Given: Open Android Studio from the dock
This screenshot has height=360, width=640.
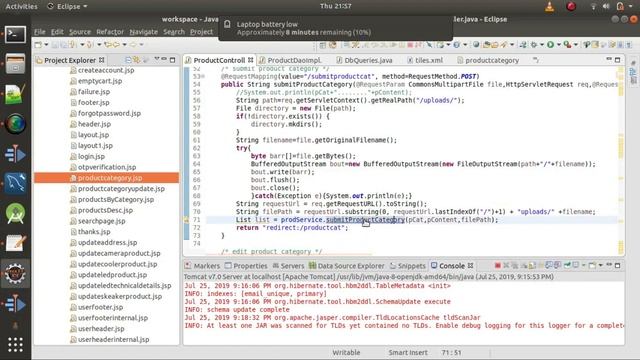Looking at the screenshot, I should click(x=15, y=213).
